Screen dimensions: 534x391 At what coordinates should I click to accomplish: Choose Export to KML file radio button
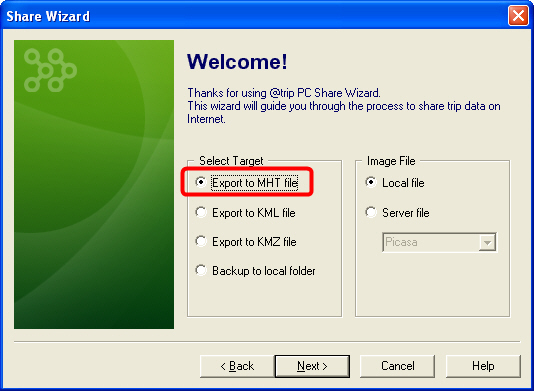coord(245,213)
